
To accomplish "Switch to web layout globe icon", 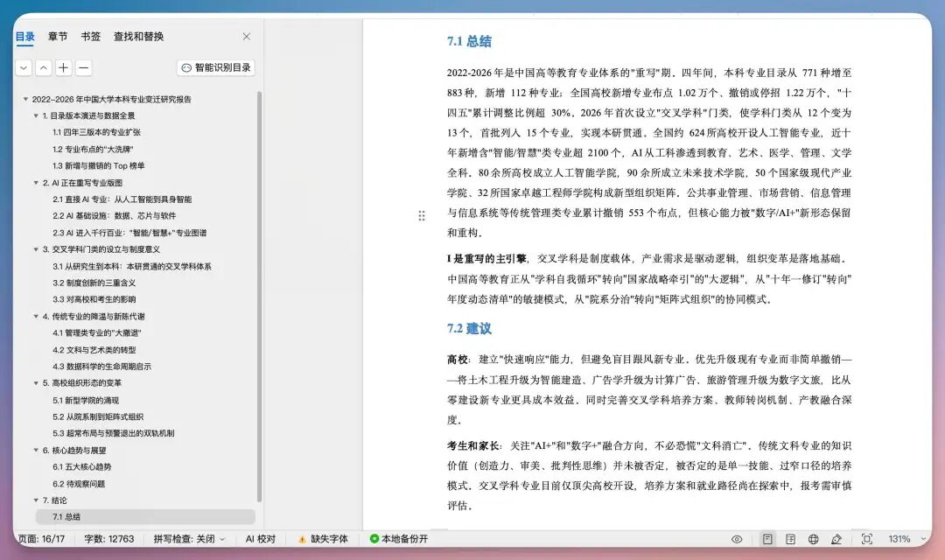I will pos(813,539).
